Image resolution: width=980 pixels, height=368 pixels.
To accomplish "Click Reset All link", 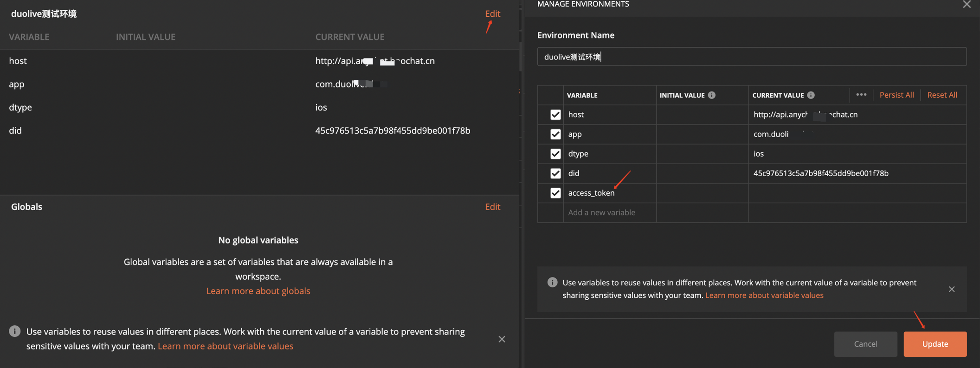I will tap(942, 95).
